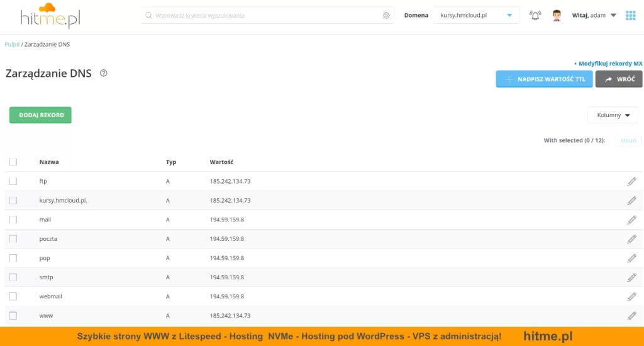Screen dimensions: 644x346
Task: Focus the search criteria input field
Action: click(267, 15)
